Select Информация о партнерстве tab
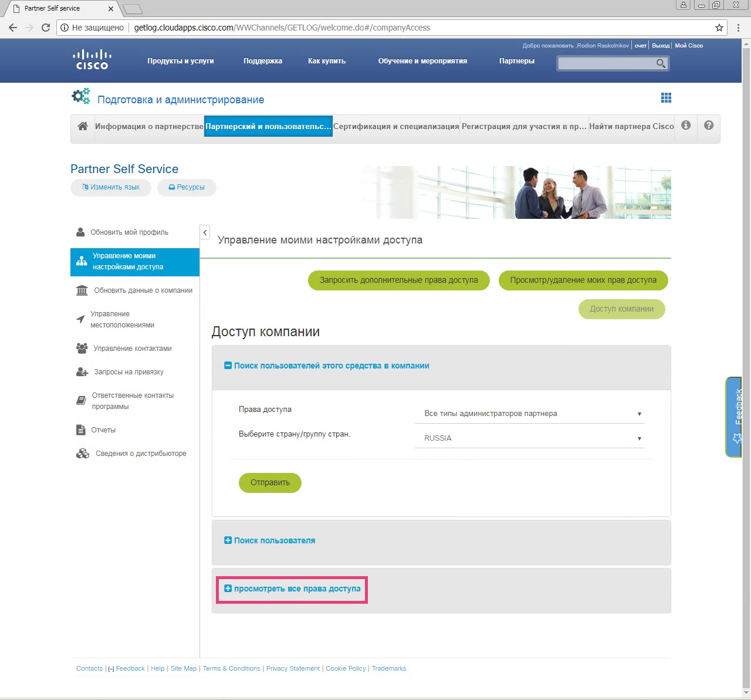Screen dimensions: 751x700 pos(149,126)
